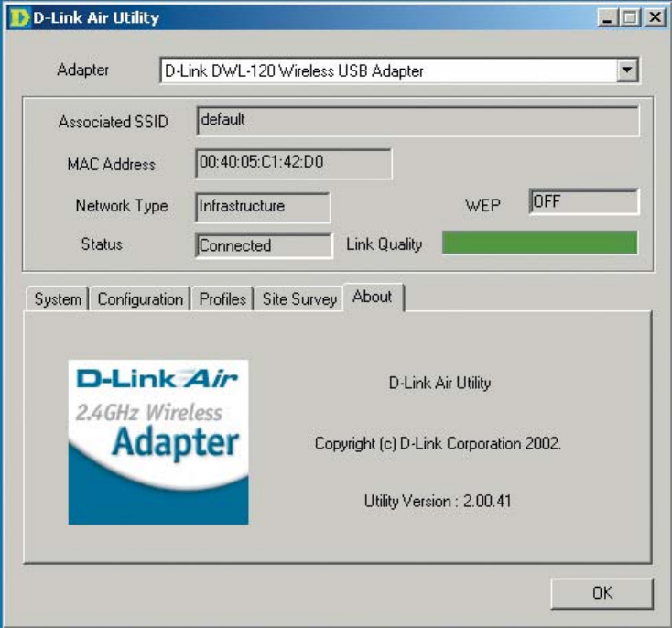Click the Status field showing Connected
This screenshot has height=628, width=672.
click(x=264, y=245)
